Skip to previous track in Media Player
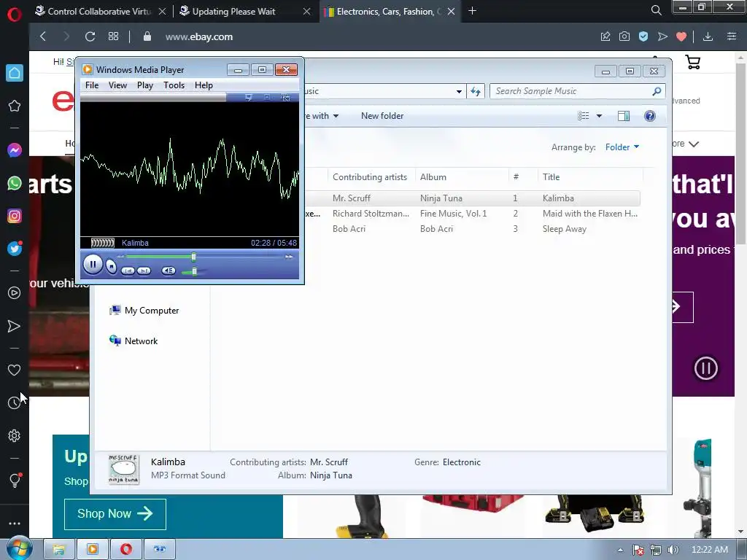 (128, 271)
